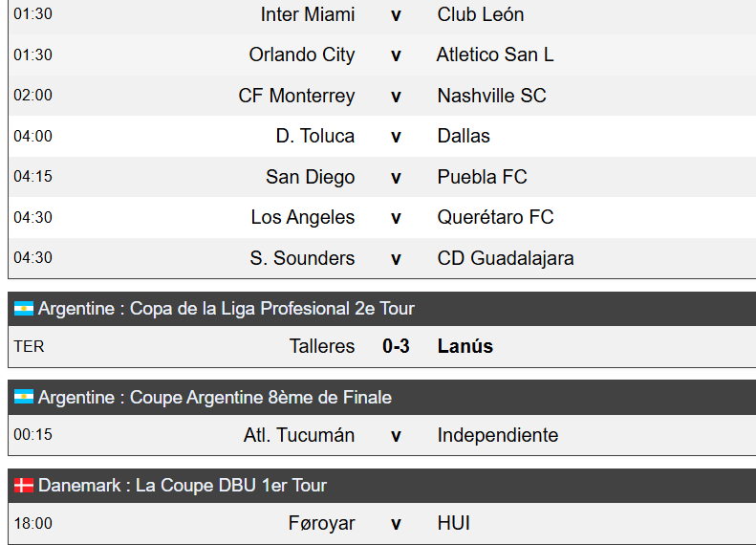
Task: Select the CF Monterrey v Nashville SC row
Action: pos(382,96)
